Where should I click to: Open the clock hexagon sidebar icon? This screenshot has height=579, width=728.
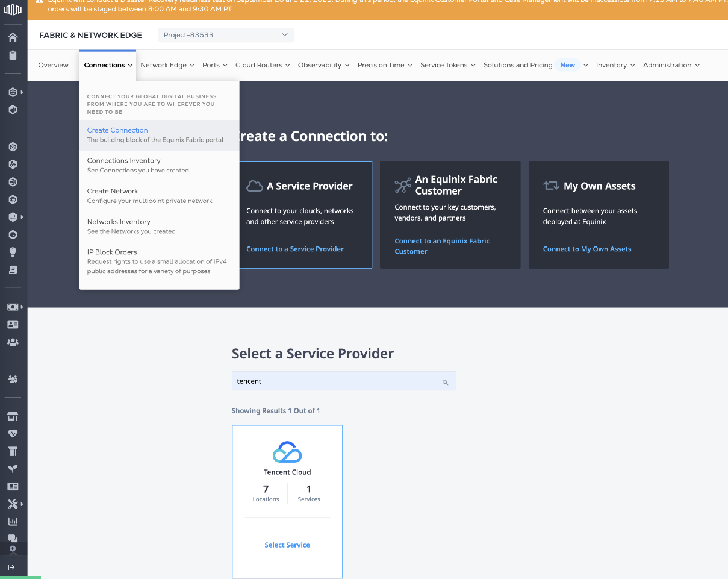(13, 234)
